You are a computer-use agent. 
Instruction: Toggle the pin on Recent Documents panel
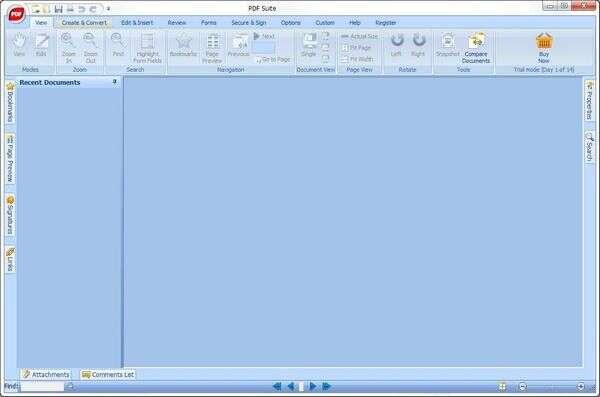click(114, 82)
